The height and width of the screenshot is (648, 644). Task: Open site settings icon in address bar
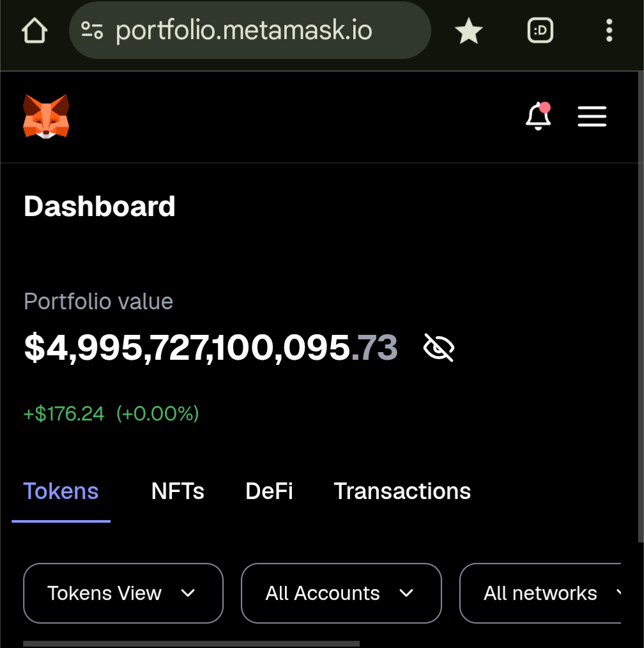92,30
